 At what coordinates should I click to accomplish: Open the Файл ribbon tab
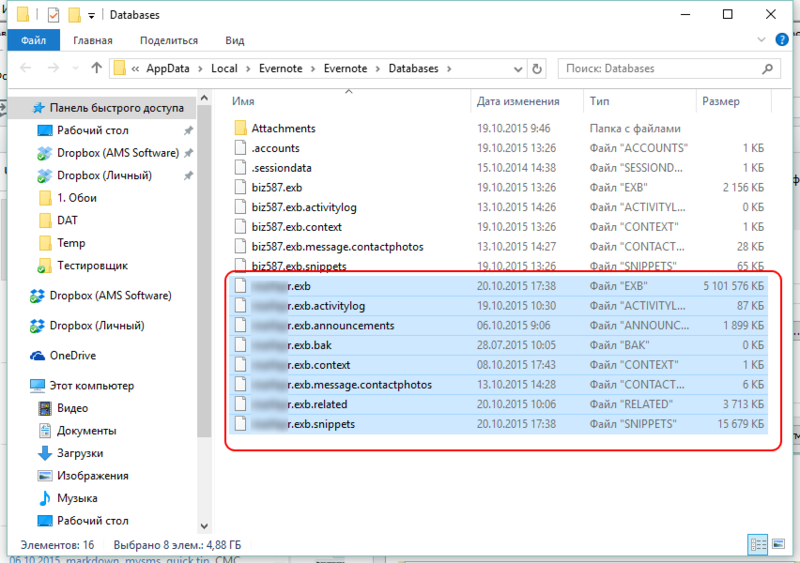34,40
